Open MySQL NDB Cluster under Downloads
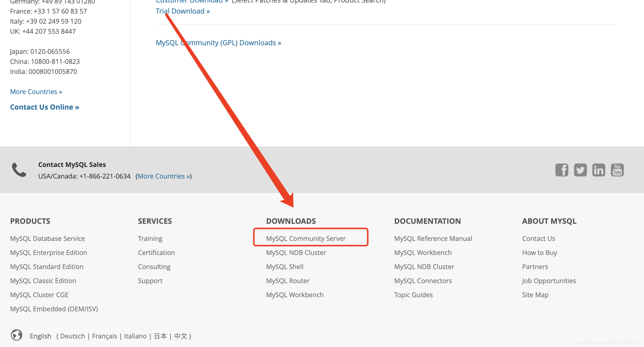This screenshot has height=347, width=644. pos(296,252)
